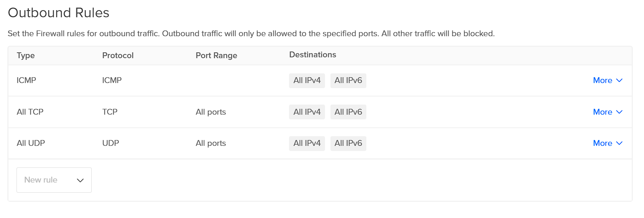Open the More menu for All TCP rule
The image size is (644, 218).
coord(608,112)
